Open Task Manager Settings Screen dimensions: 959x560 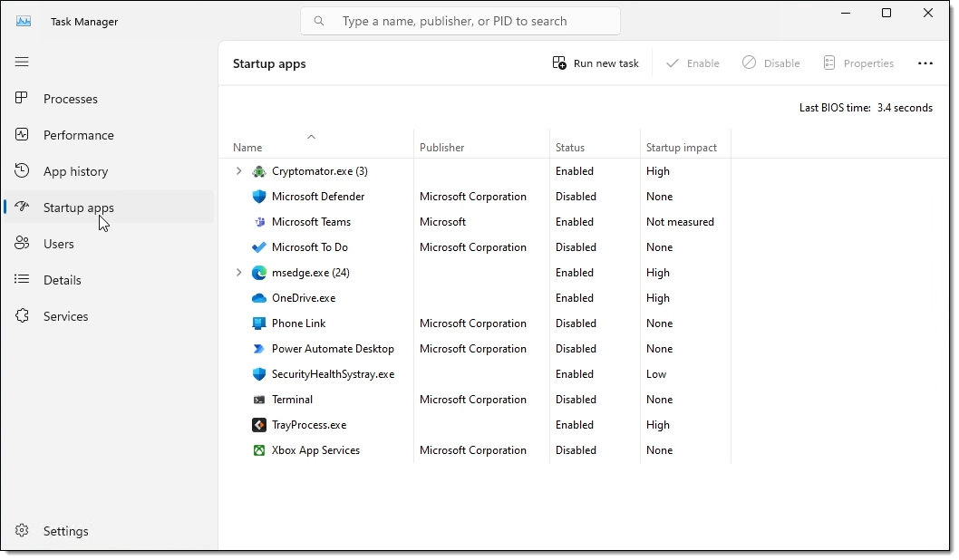65,531
